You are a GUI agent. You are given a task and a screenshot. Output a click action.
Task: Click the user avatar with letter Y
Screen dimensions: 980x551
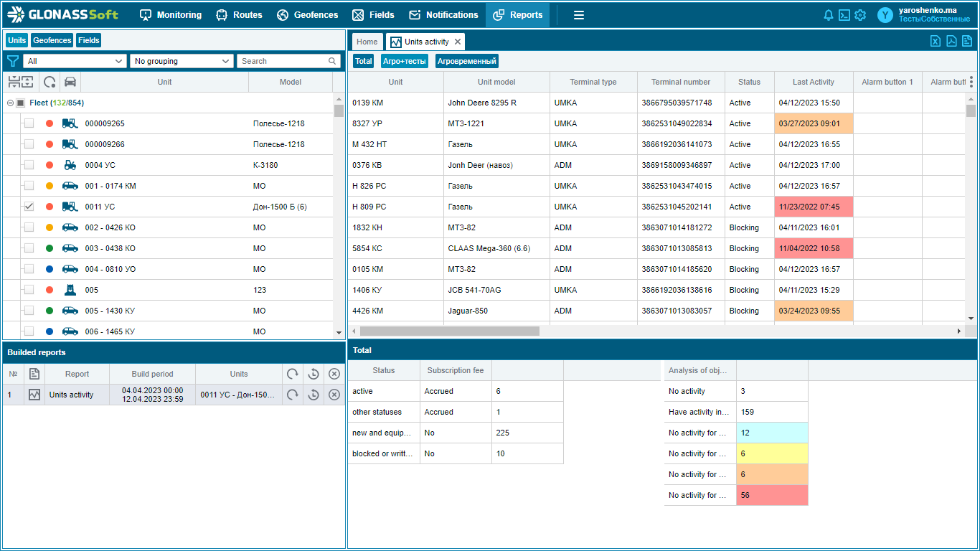(x=885, y=15)
